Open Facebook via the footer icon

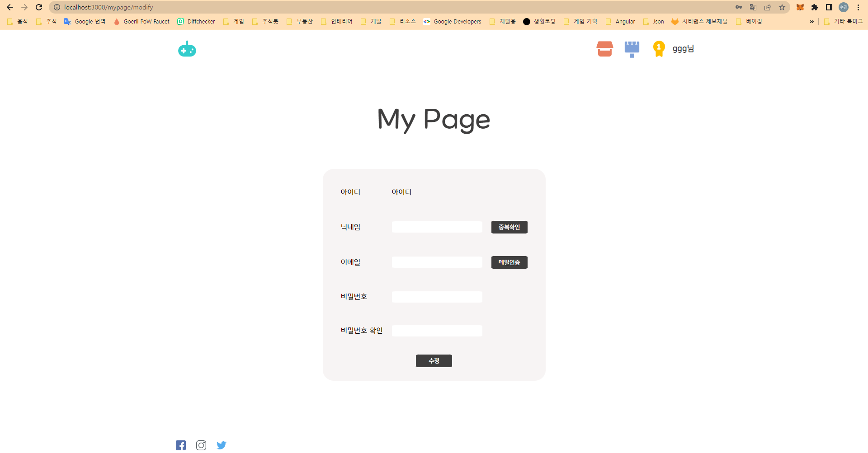[181, 445]
